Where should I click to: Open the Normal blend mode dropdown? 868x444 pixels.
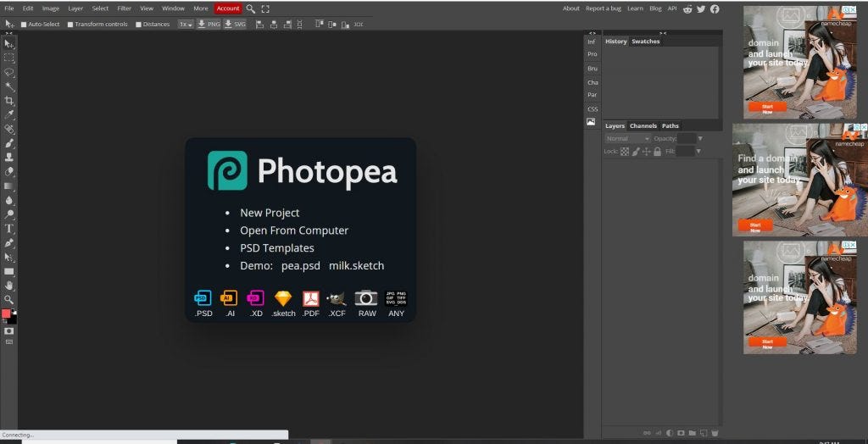pyautogui.click(x=628, y=138)
